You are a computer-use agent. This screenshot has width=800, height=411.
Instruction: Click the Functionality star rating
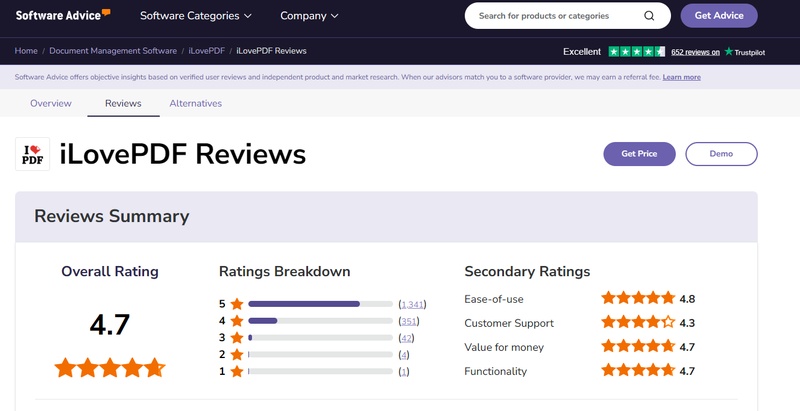[638, 371]
